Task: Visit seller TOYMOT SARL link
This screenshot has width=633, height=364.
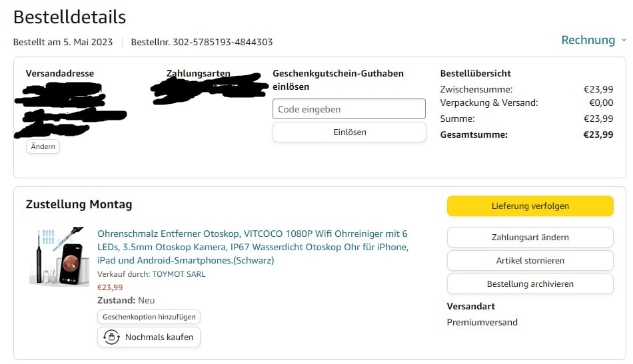Action: coord(179,274)
